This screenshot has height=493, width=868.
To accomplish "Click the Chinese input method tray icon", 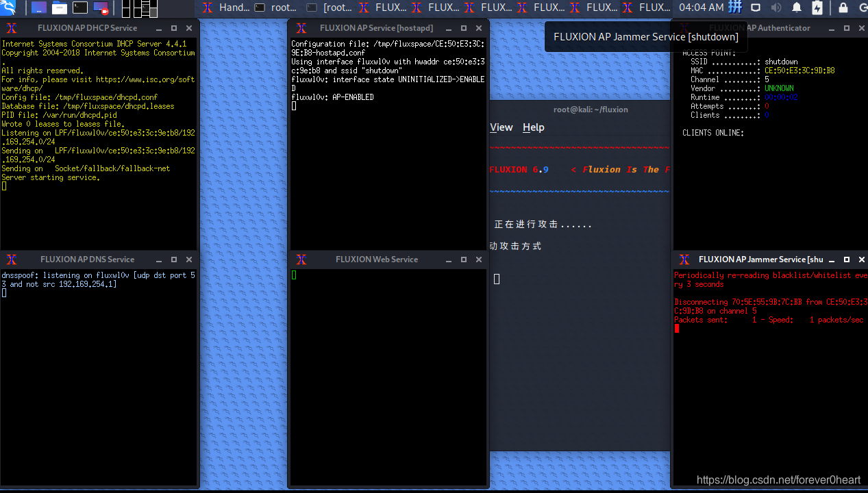I will tap(735, 8).
